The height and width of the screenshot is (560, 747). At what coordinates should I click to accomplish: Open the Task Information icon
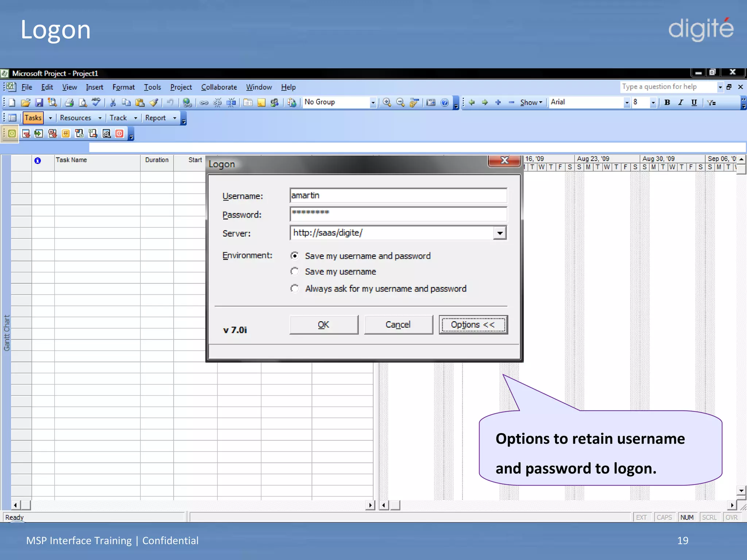tap(248, 102)
